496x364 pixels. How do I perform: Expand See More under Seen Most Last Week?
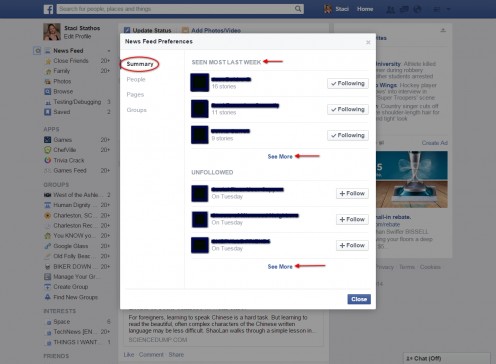(280, 157)
